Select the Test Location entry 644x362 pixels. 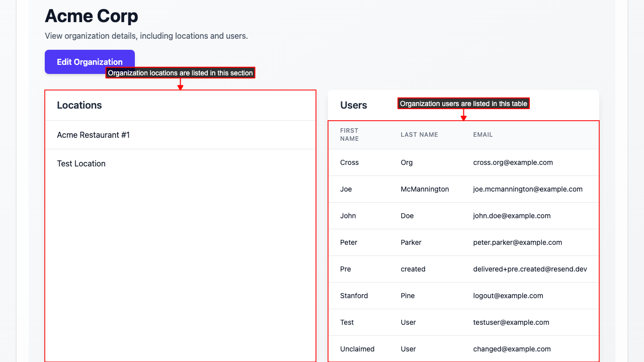(81, 163)
